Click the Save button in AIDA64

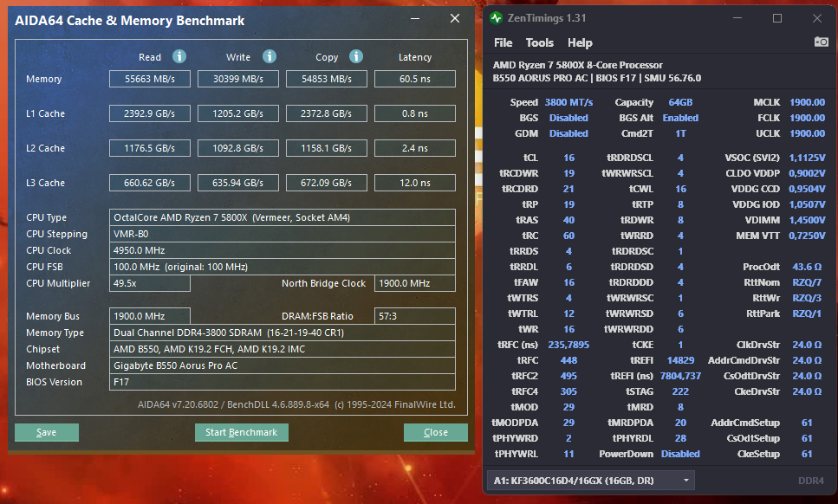[x=47, y=432]
